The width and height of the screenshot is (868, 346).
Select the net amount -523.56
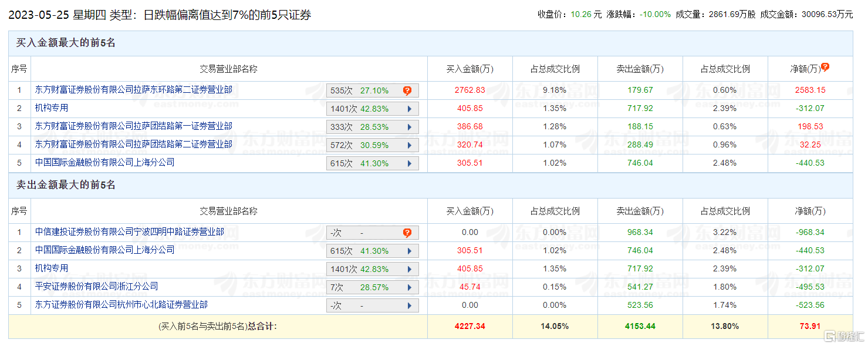click(x=810, y=305)
